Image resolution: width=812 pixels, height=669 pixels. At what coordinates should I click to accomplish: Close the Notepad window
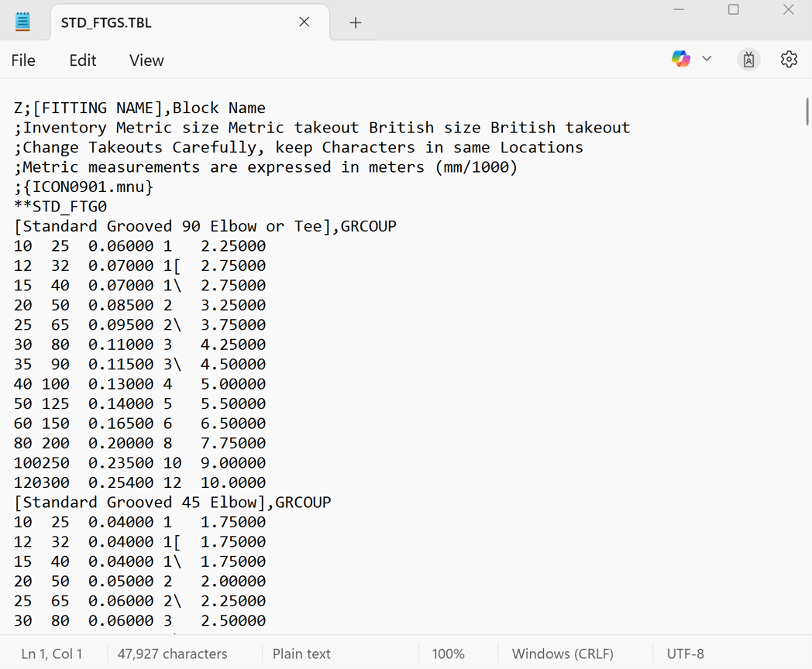pos(788,9)
